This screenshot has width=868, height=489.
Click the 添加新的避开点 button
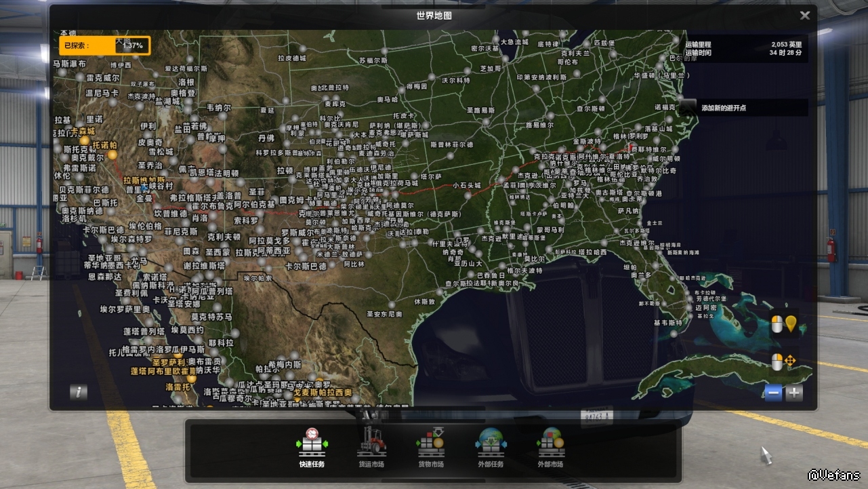[745, 107]
